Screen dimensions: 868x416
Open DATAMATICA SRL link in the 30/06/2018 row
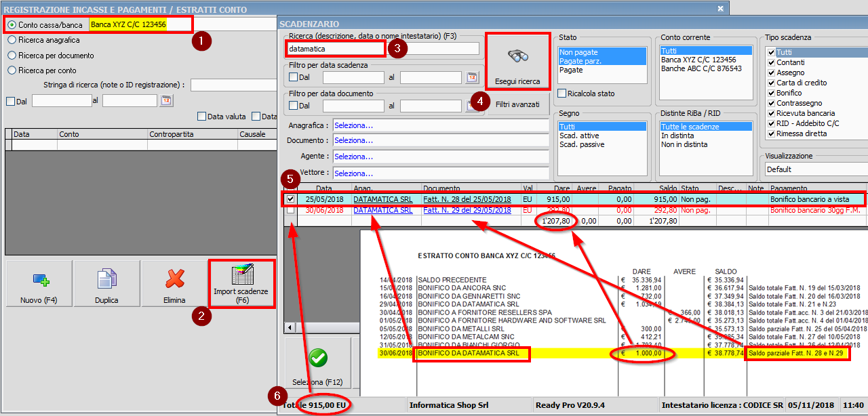[x=382, y=211]
